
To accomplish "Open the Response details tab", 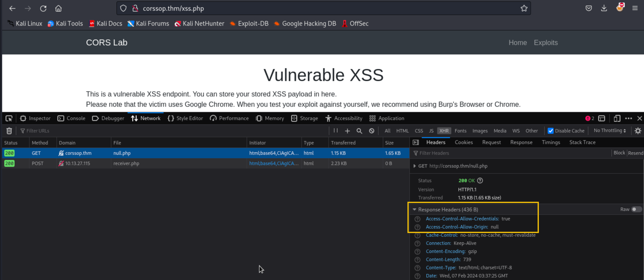I will pos(521,143).
